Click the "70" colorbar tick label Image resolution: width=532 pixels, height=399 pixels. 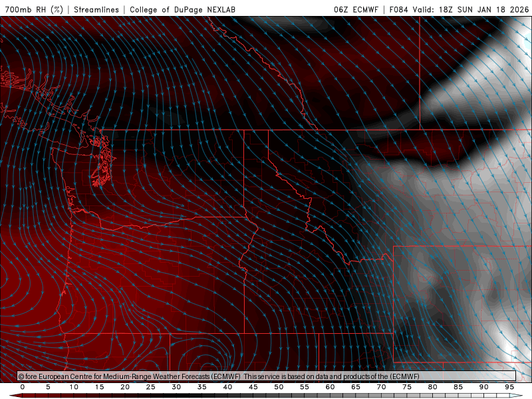381,387
